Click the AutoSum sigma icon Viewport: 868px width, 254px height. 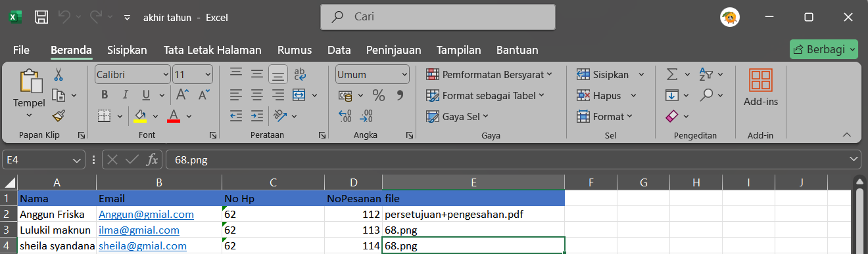[672, 74]
